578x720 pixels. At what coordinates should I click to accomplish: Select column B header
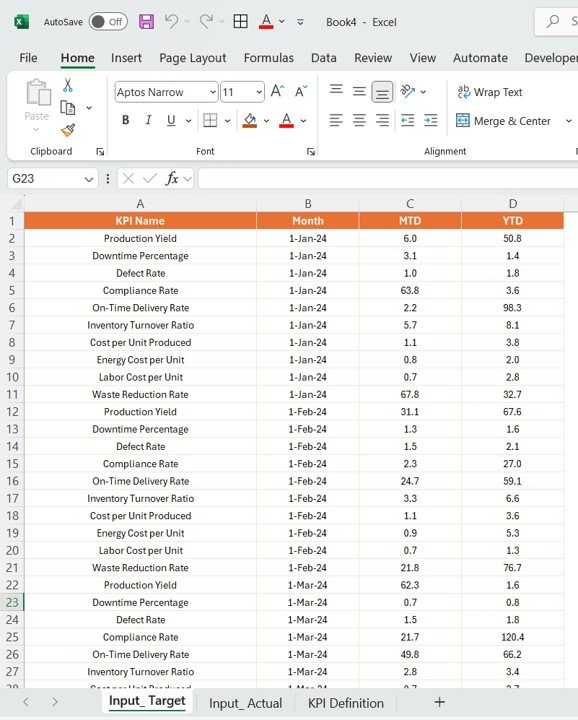coord(308,203)
